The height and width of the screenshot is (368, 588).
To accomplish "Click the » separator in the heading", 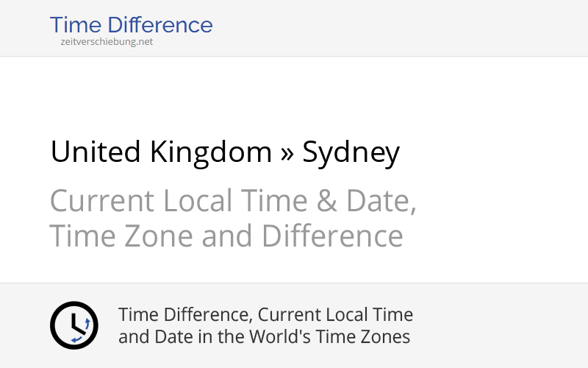I will [x=287, y=152].
